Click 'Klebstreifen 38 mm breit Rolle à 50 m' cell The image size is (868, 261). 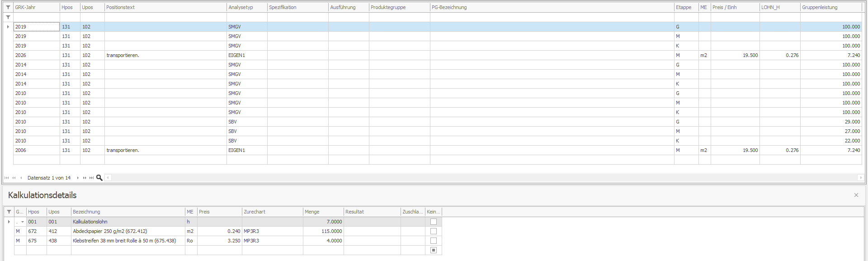coord(128,241)
